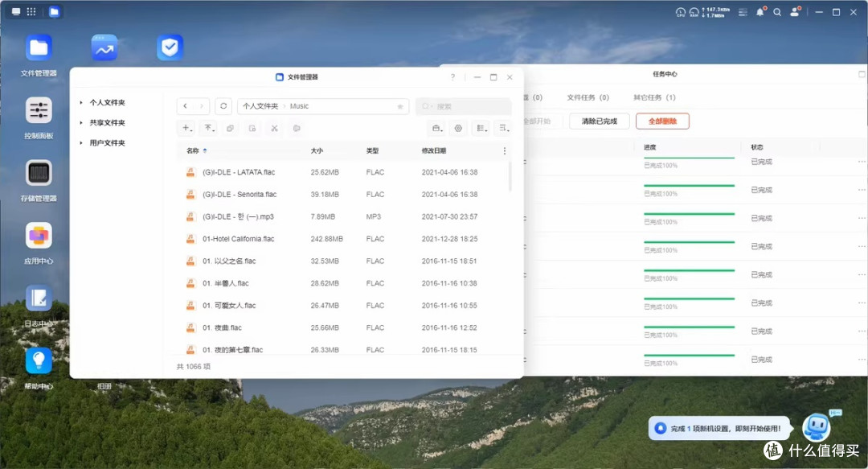Click the CPU gauge in the top bar

(x=681, y=12)
